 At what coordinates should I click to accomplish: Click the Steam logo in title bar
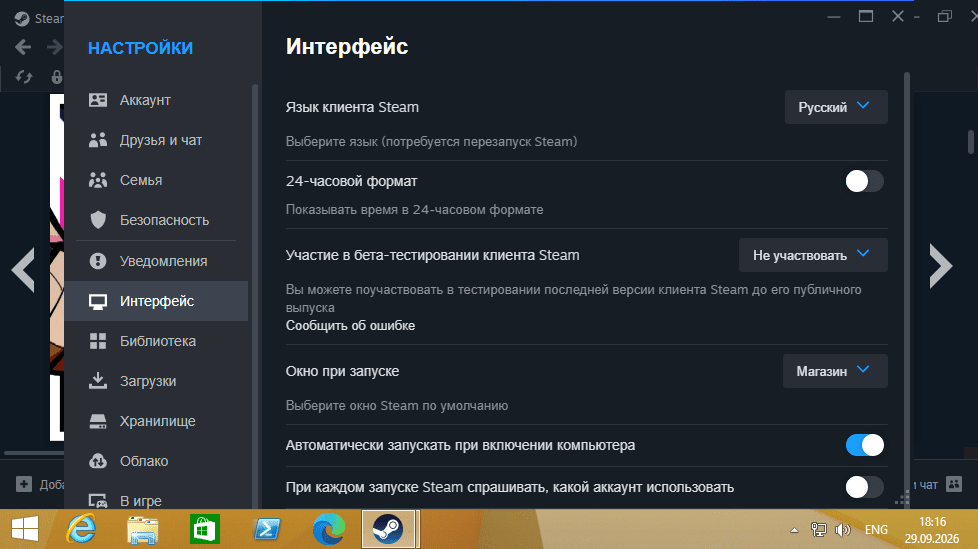click(x=22, y=19)
